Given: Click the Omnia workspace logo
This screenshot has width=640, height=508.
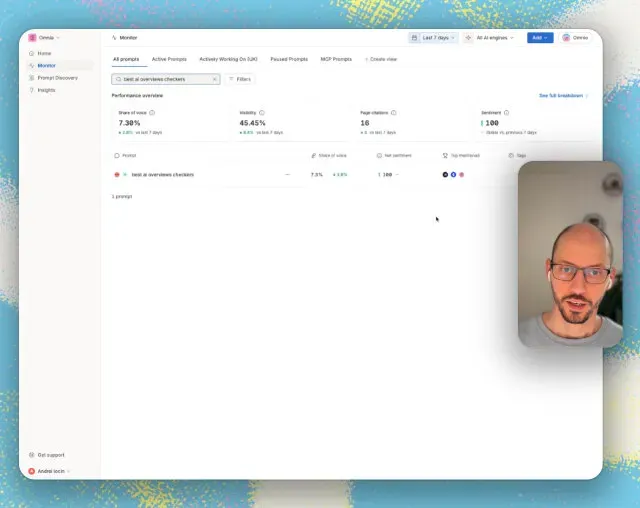Looking at the screenshot, I should 32,38.
